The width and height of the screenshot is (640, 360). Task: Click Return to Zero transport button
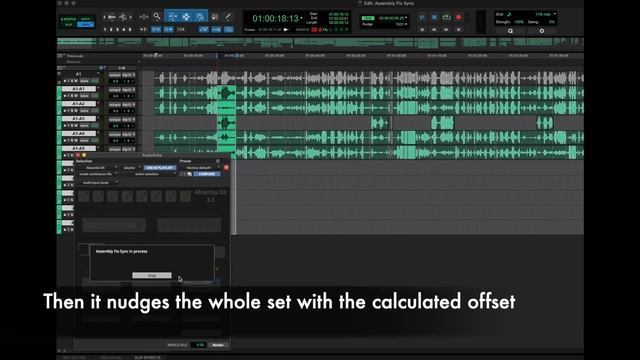click(x=422, y=30)
